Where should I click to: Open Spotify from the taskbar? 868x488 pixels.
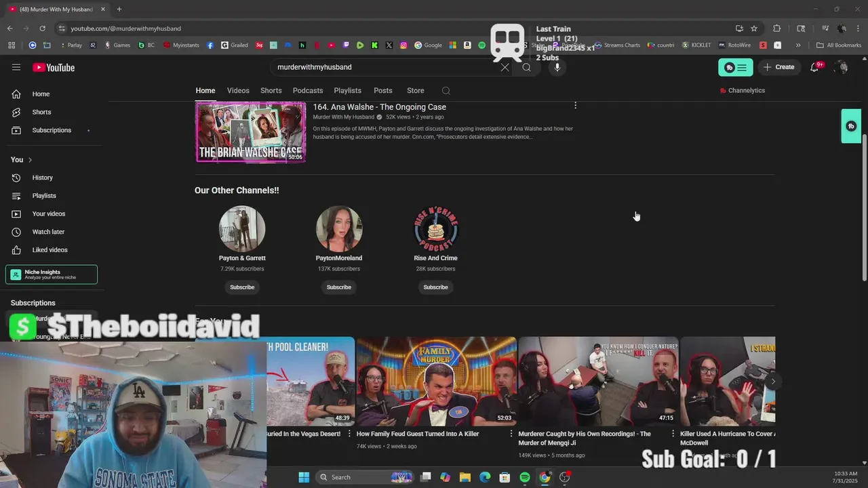[525, 477]
